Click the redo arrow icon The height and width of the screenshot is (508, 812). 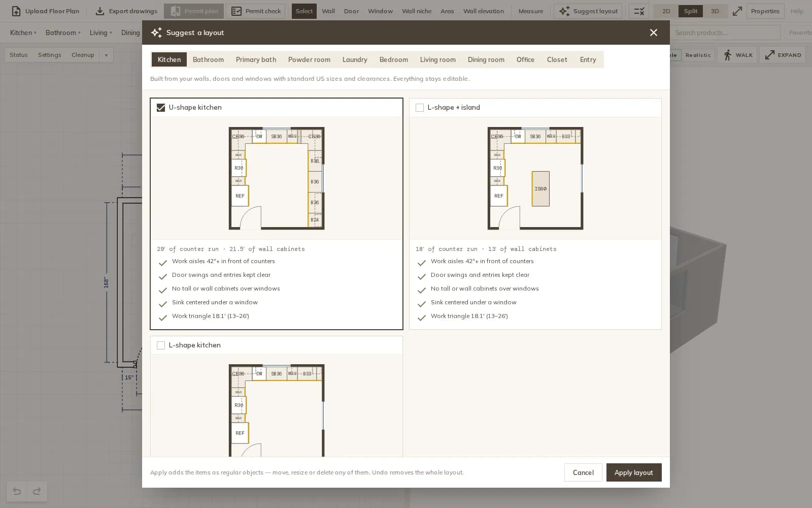[37, 491]
